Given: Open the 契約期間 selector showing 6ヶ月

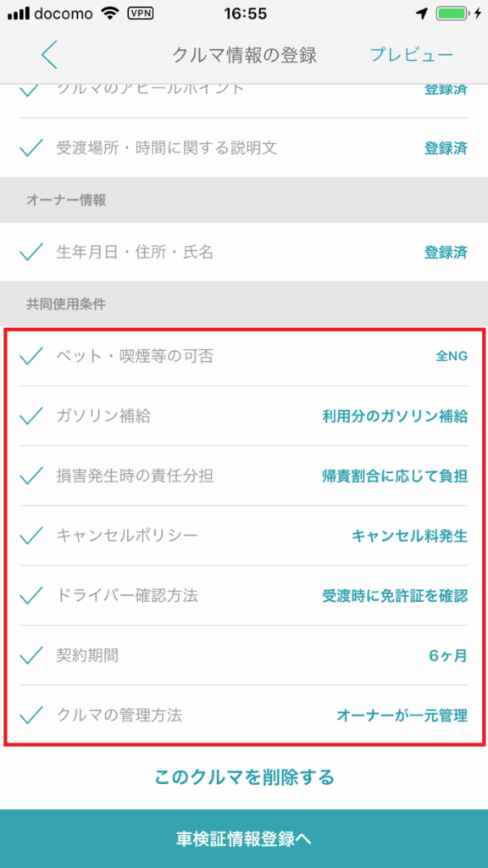Looking at the screenshot, I should [x=244, y=654].
